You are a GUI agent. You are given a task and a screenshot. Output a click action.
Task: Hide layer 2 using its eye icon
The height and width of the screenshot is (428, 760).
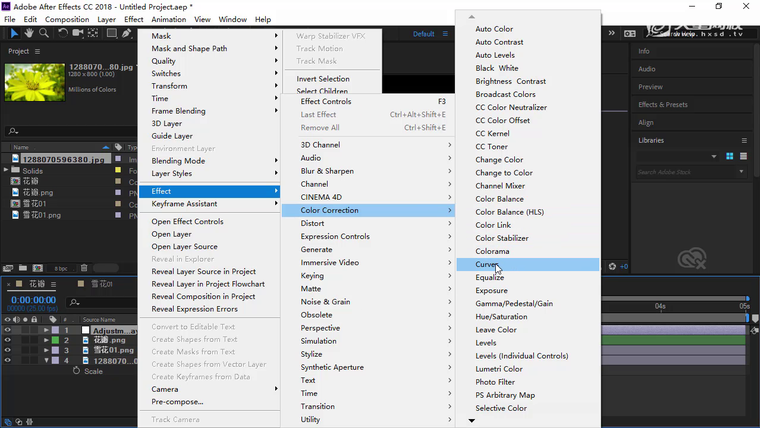tap(8, 340)
